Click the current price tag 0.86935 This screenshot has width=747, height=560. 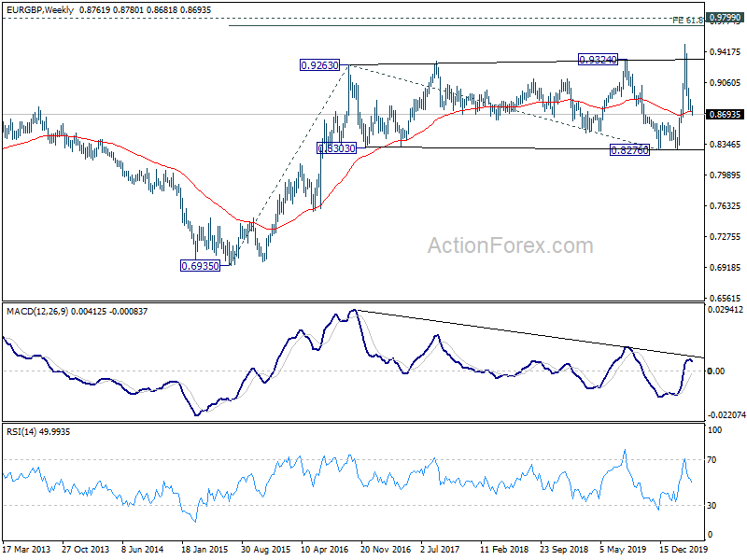[726, 114]
